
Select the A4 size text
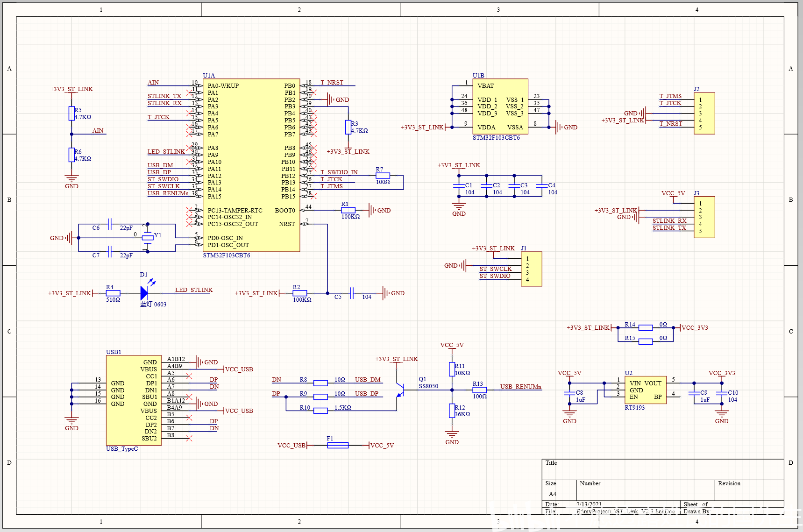553,494
